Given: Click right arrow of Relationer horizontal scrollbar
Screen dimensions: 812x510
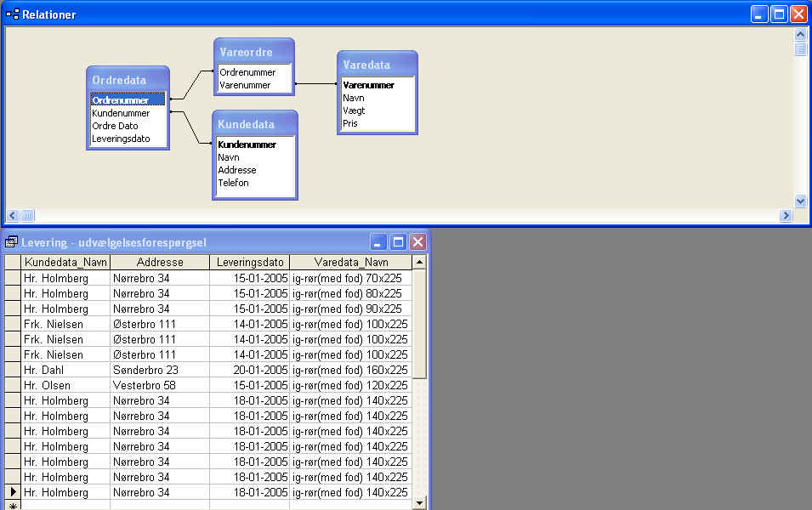Looking at the screenshot, I should [x=786, y=216].
